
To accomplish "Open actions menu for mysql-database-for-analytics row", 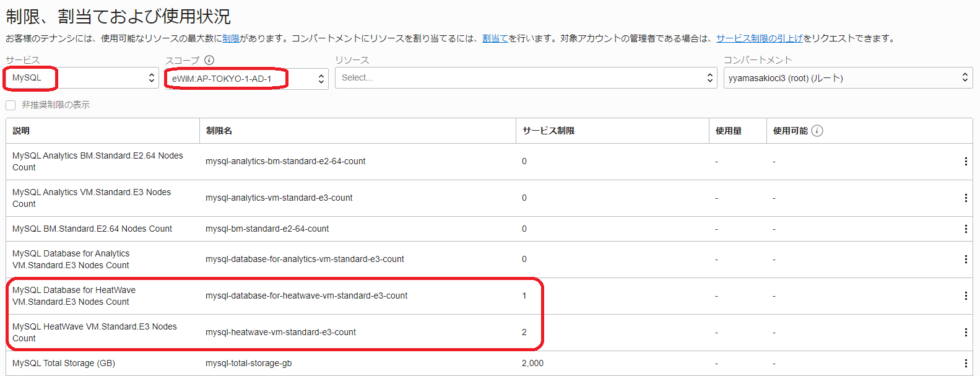I will coord(965,260).
